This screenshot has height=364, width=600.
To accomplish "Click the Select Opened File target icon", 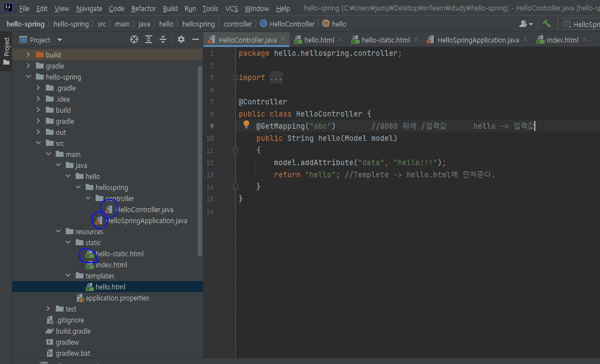I will 134,40.
